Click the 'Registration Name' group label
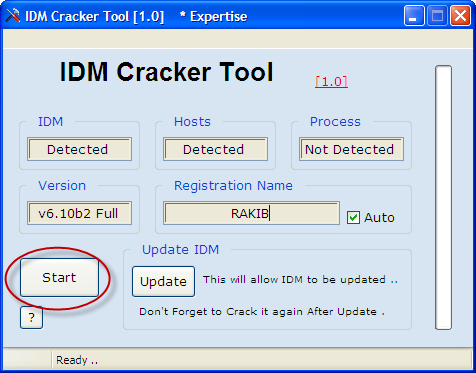 coord(233,185)
